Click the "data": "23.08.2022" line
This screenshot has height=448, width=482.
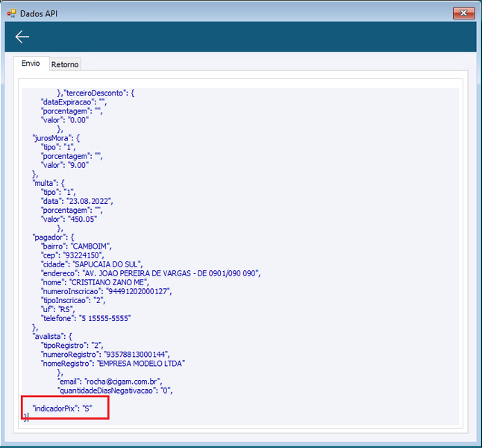pos(77,202)
